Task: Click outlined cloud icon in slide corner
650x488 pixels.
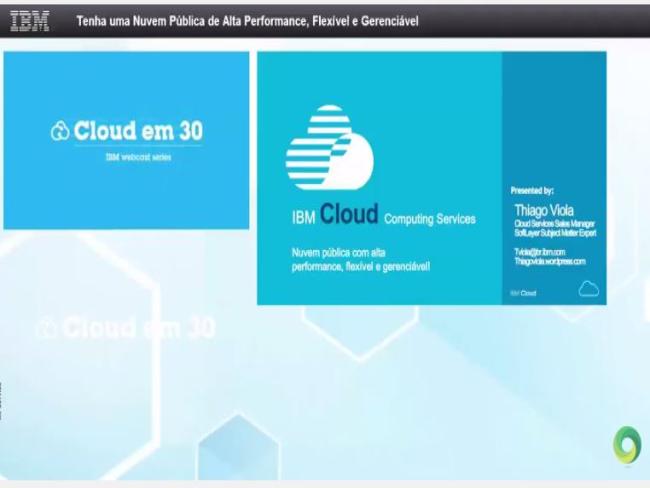Action: [x=589, y=289]
